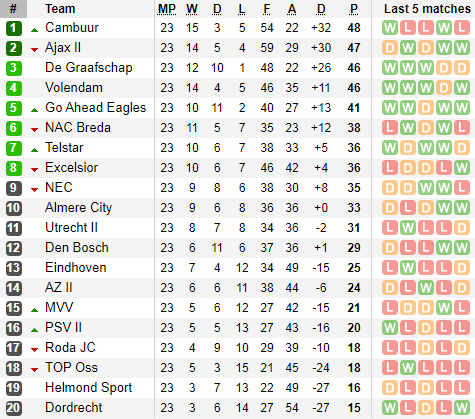
Task: Click the rank 20 badge for Dordrecht
Action: point(14,408)
